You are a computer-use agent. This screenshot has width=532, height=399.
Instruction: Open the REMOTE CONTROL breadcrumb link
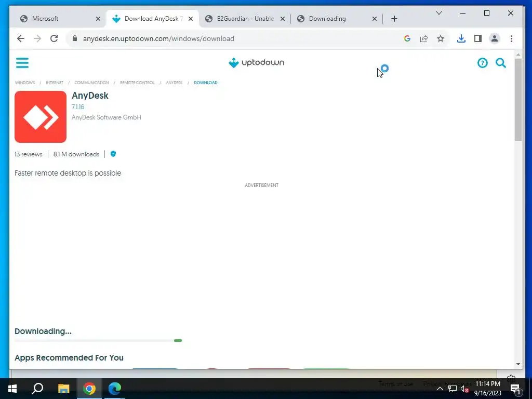137,83
